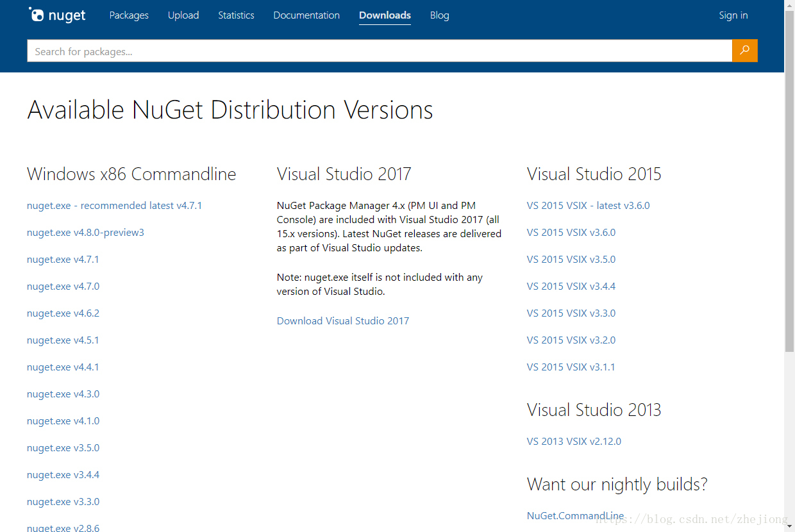Download nuget.exe v3.4.4
This screenshot has width=795, height=532.
click(63, 475)
